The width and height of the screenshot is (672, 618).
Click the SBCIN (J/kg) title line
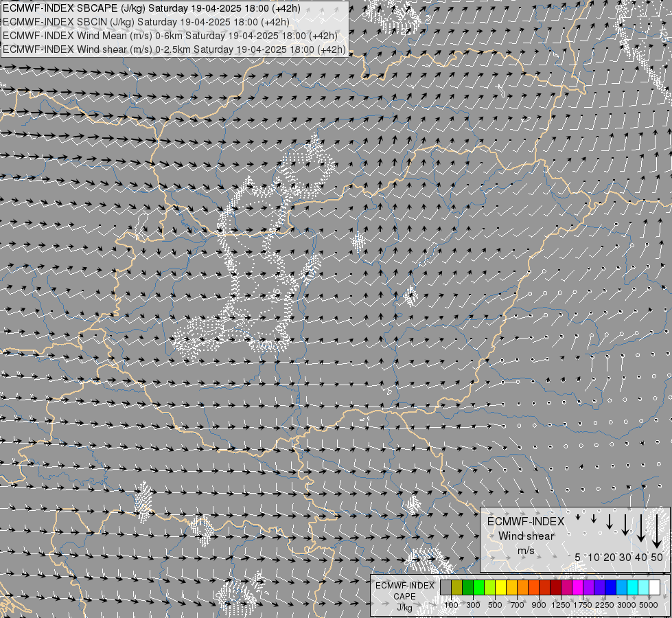146,22
